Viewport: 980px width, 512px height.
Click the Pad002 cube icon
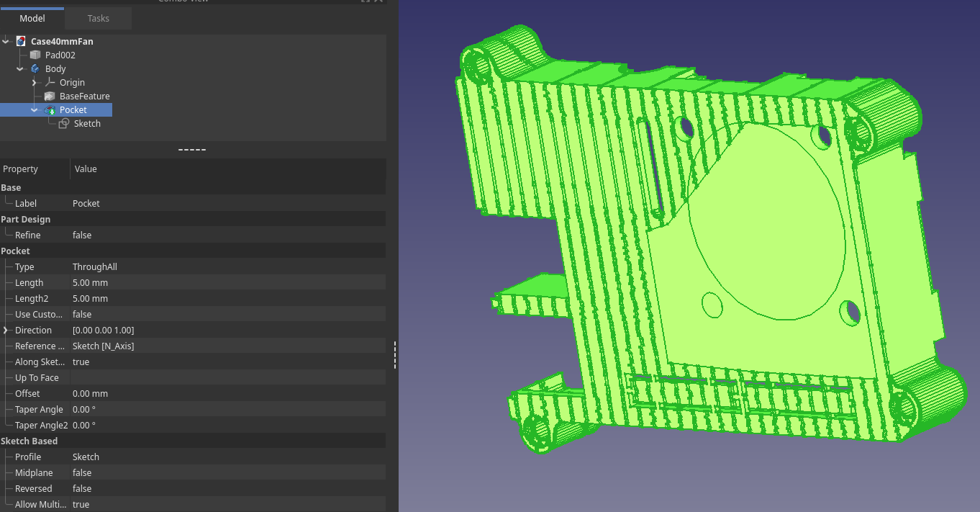point(35,55)
